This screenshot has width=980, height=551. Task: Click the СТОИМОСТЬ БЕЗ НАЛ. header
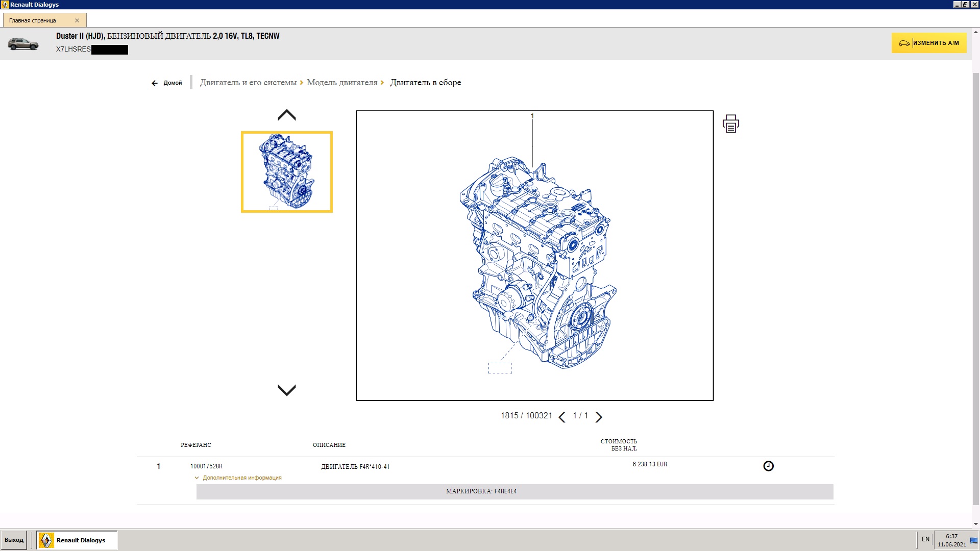click(619, 445)
